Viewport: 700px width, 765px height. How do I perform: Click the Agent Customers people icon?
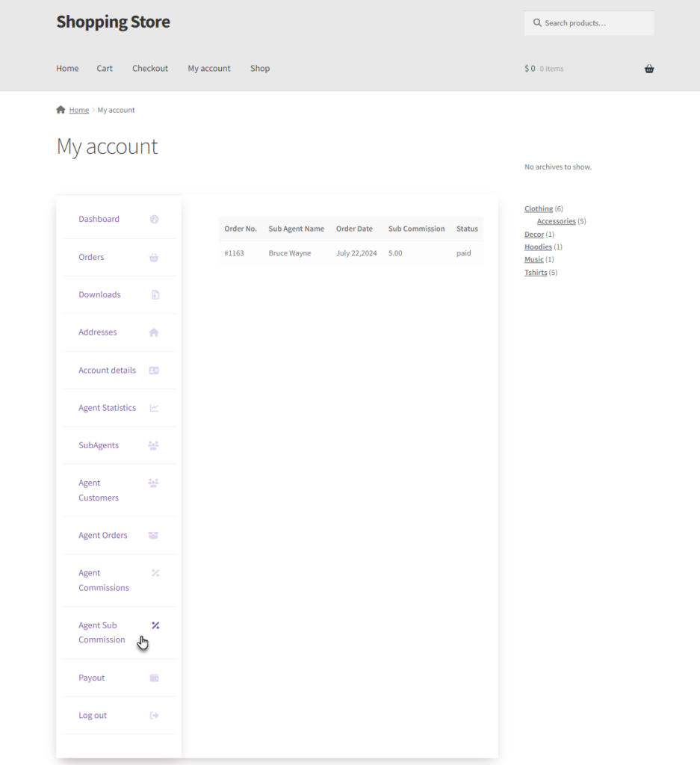click(153, 483)
